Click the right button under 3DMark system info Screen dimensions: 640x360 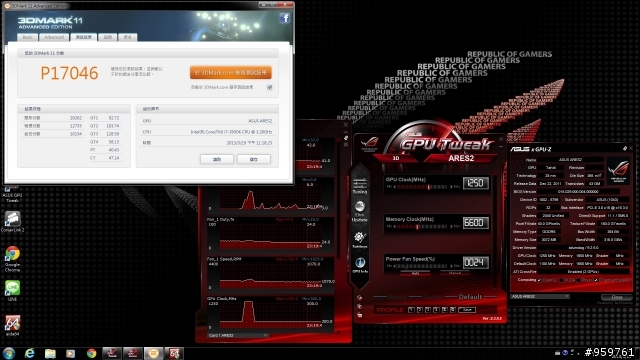point(253,159)
